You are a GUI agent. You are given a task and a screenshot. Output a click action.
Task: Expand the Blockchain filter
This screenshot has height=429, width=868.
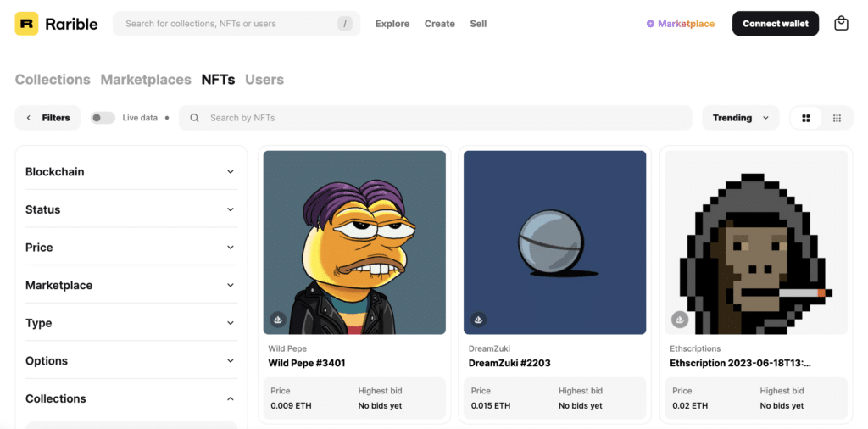click(131, 171)
